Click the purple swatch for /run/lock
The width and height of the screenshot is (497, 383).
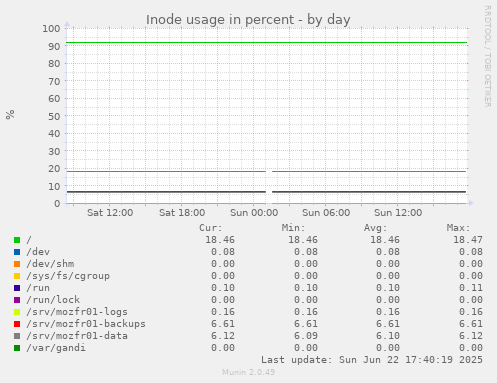tap(17, 300)
